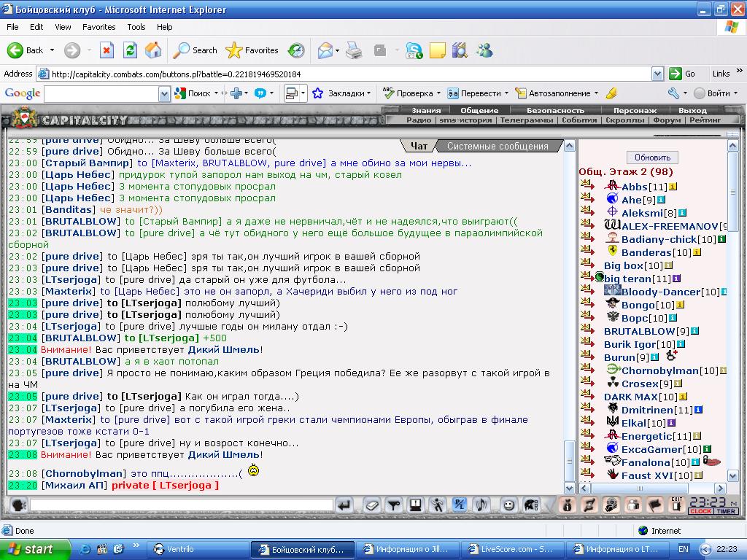Open the Персонаж game menu
Viewport: 747px width, 560px height.
tap(635, 111)
